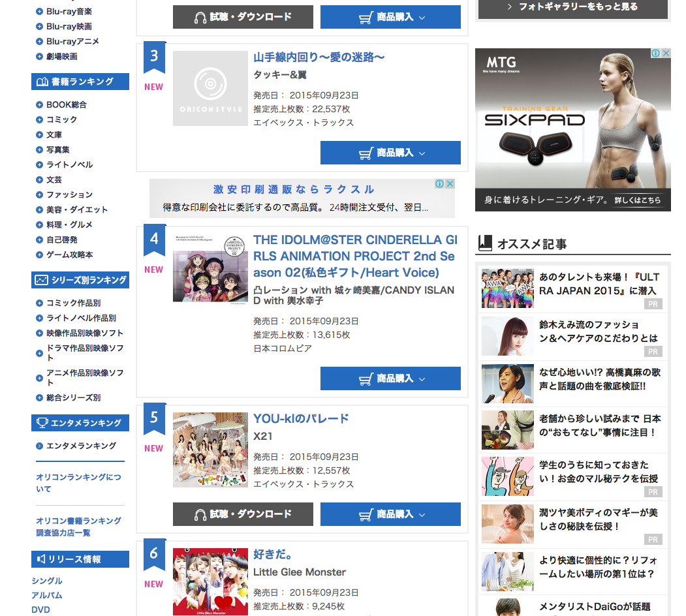The width and height of the screenshot is (686, 616).
Task: Click Little Glee Monster 好きだ。 cover
Action: click(210, 582)
